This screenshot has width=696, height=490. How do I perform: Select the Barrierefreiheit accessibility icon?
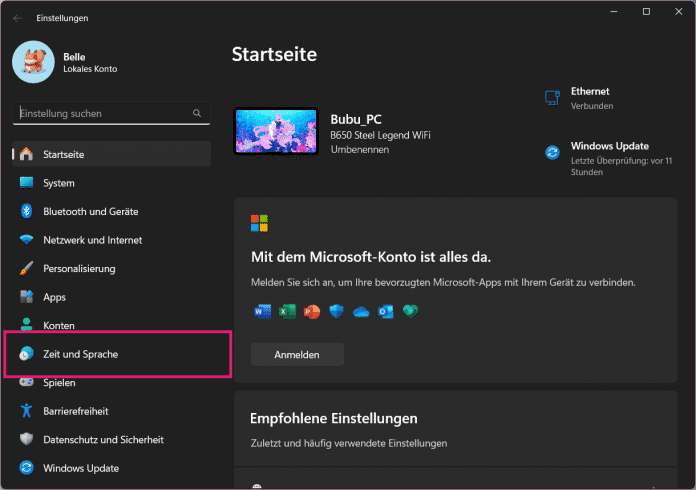(x=26, y=411)
